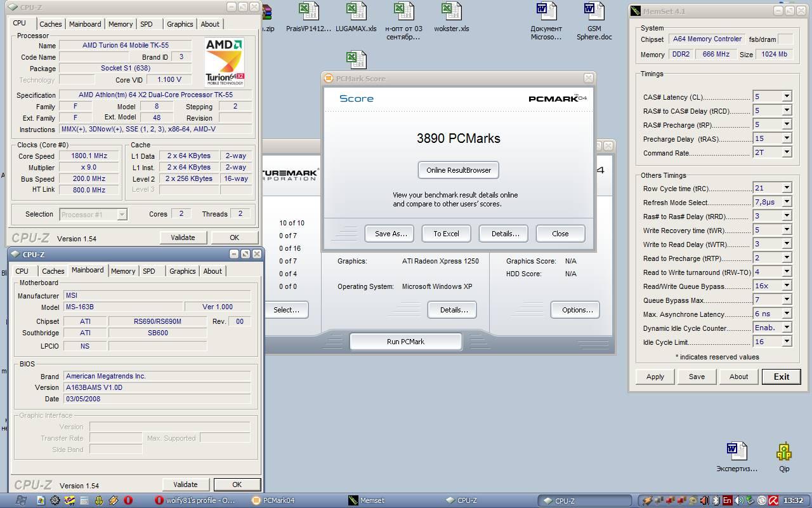The image size is (812, 508).
Task: Open the Windows Start button
Action: click(x=20, y=500)
